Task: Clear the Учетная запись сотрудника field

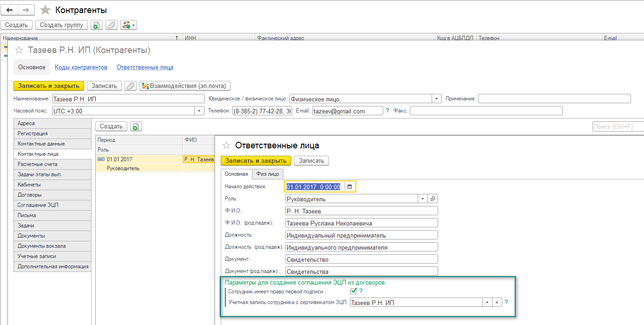Action: coord(497,303)
